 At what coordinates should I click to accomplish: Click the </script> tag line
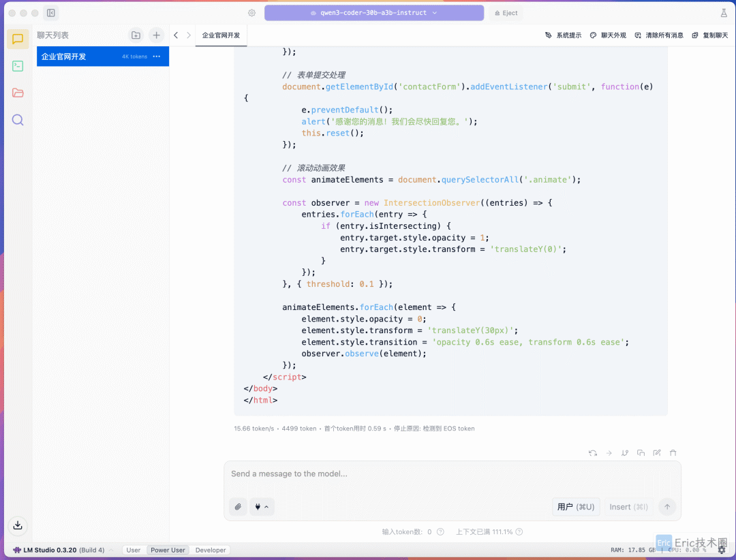click(x=284, y=377)
